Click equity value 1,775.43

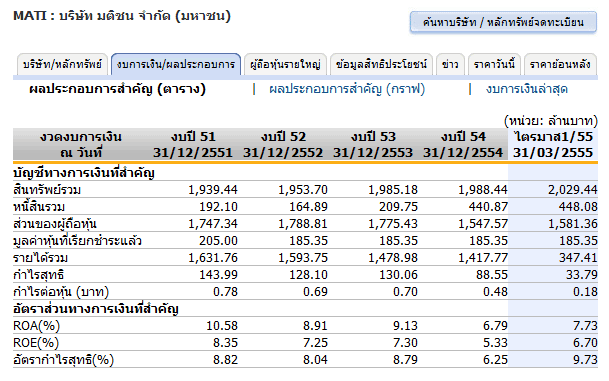pyautogui.click(x=393, y=224)
